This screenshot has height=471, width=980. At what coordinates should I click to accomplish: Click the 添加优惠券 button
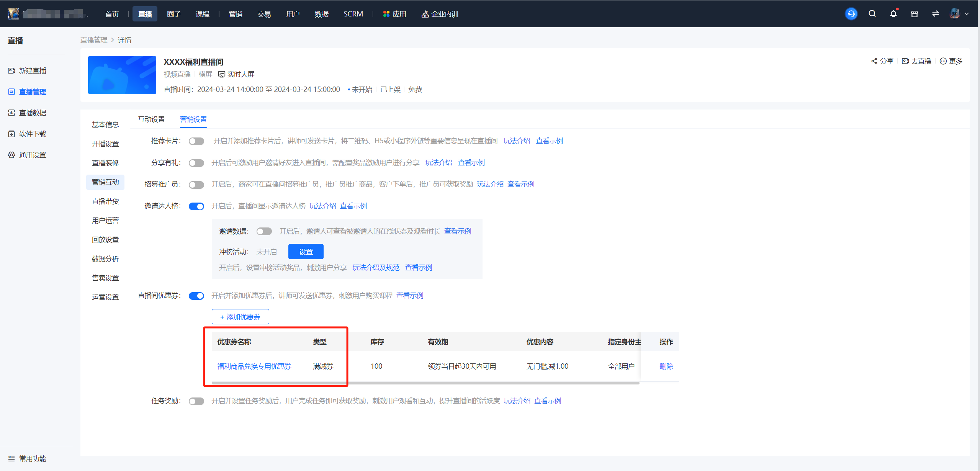point(240,317)
